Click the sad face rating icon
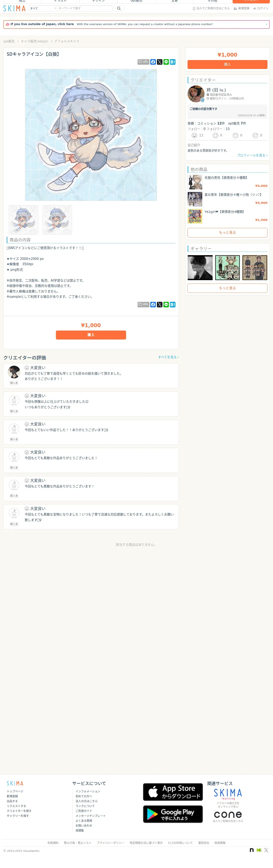273x868 pixels. [x=256, y=135]
